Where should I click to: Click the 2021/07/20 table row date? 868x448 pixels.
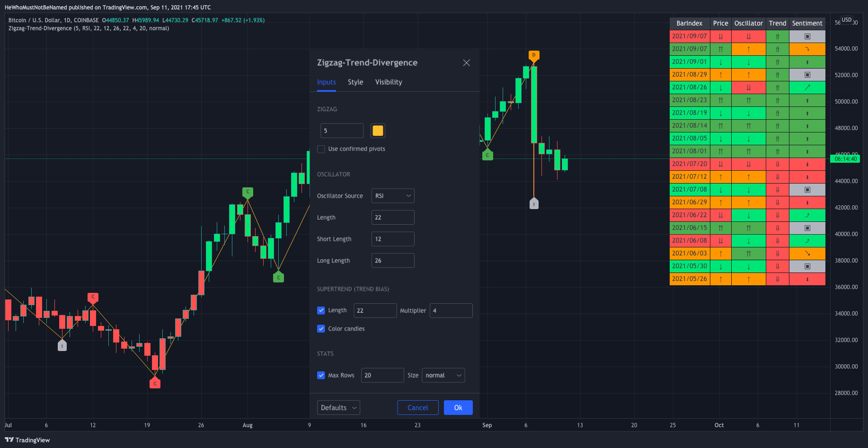click(690, 164)
